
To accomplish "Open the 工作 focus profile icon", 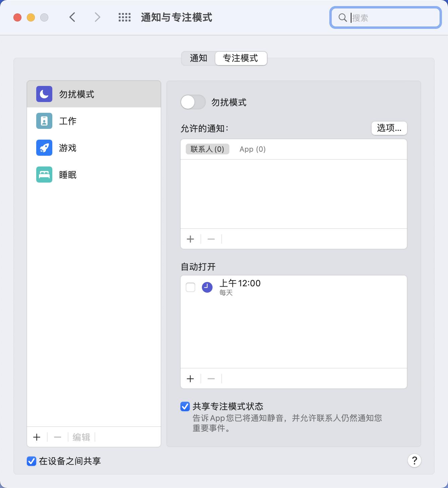I will pyautogui.click(x=44, y=121).
